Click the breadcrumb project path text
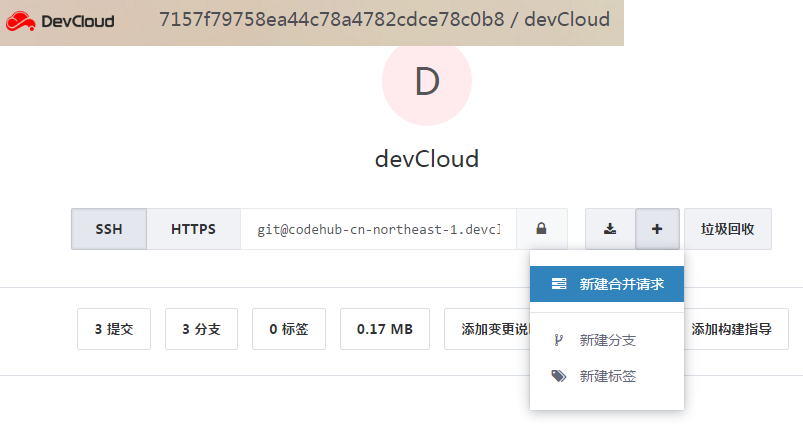Screen dimensions: 803x435 [x=384, y=19]
